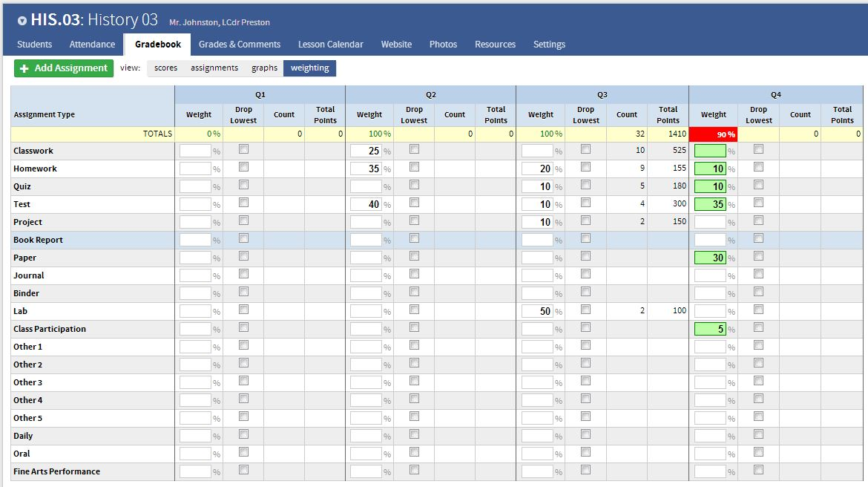Image resolution: width=868 pixels, height=487 pixels.
Task: Click the Add Assignment button
Action: (x=63, y=68)
